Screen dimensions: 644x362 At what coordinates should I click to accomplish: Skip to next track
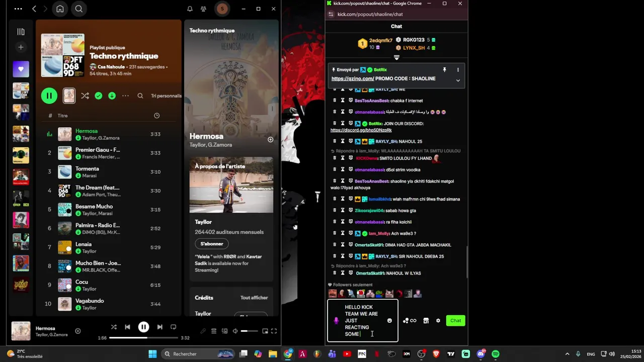pyautogui.click(x=159, y=327)
